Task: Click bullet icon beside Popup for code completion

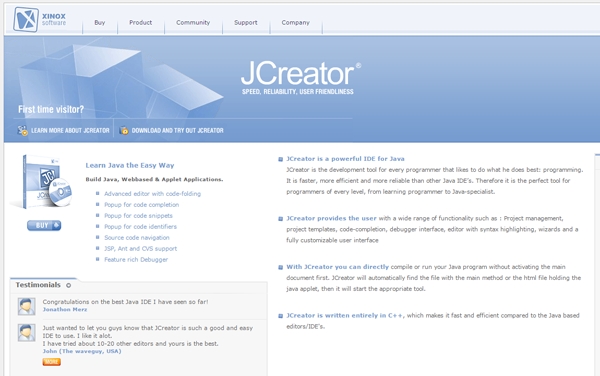Action: coord(98,204)
